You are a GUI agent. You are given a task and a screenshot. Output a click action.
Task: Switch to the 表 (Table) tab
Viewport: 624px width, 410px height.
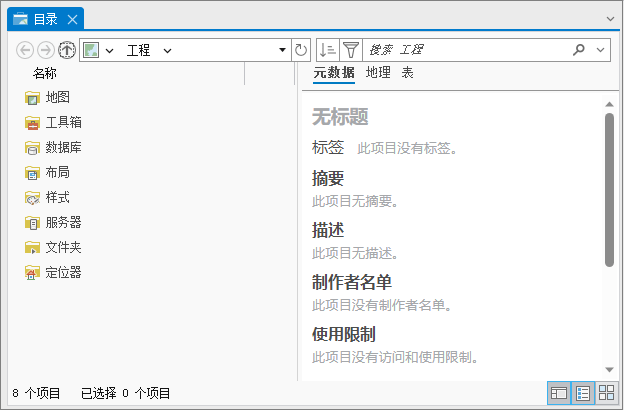407,73
